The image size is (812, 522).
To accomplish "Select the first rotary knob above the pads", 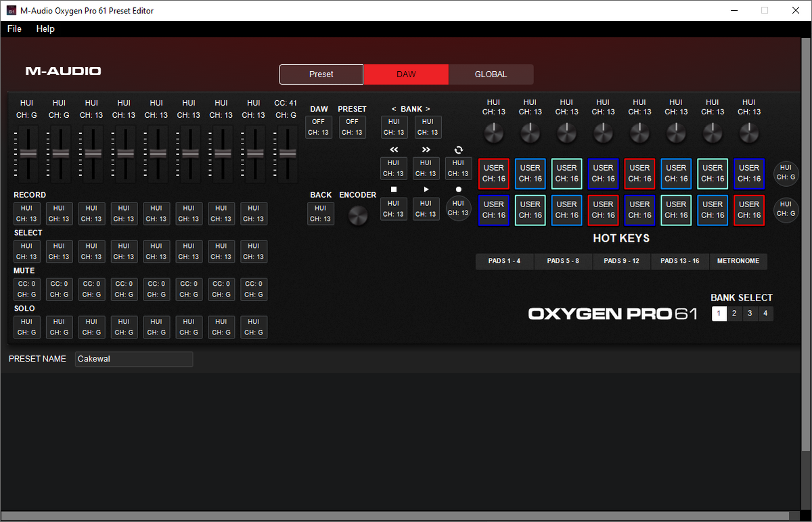I will (494, 133).
